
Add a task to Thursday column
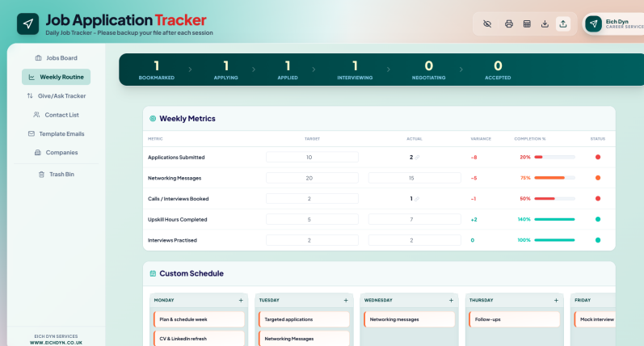556,301
